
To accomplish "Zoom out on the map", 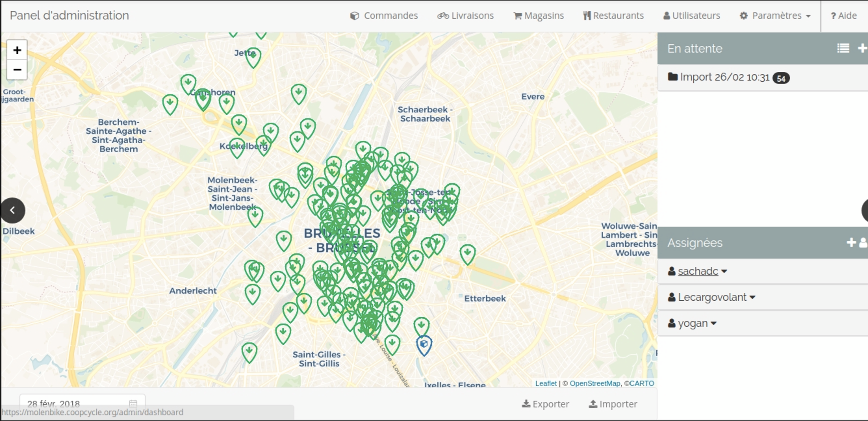I will pyautogui.click(x=17, y=70).
